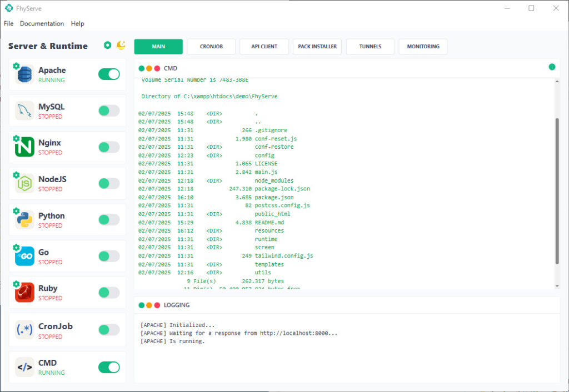The width and height of the screenshot is (569, 392).
Task: Switch to the API CLIENT tab
Action: click(264, 47)
